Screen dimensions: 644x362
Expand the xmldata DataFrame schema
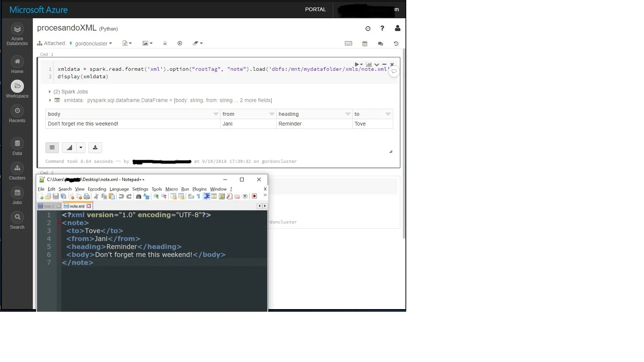pyautogui.click(x=50, y=100)
